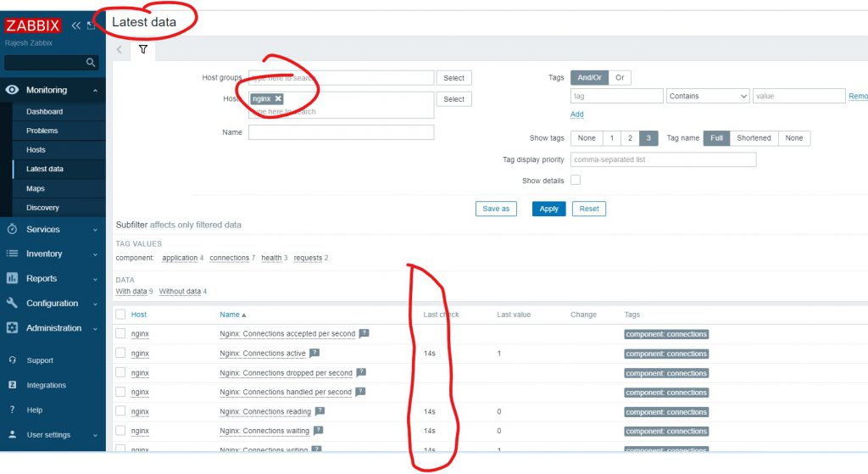Image resolution: width=868 pixels, height=474 pixels.
Task: Click the Name filter input field
Action: [341, 132]
